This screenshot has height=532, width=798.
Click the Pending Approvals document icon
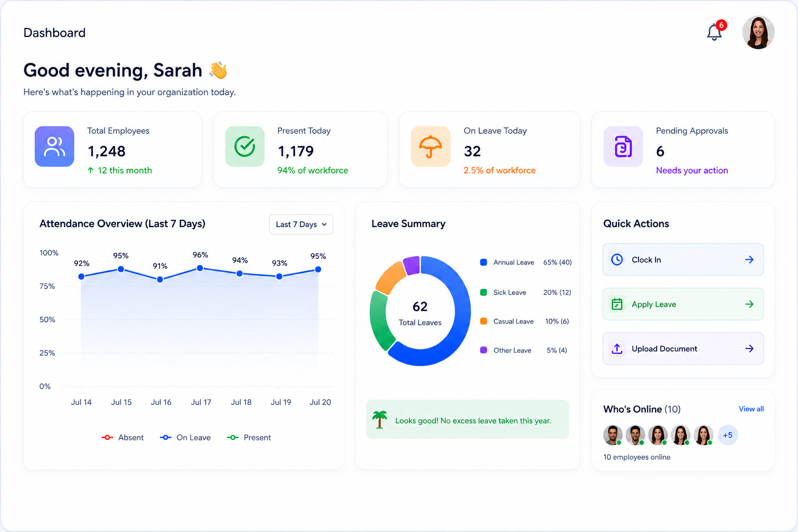coord(623,147)
